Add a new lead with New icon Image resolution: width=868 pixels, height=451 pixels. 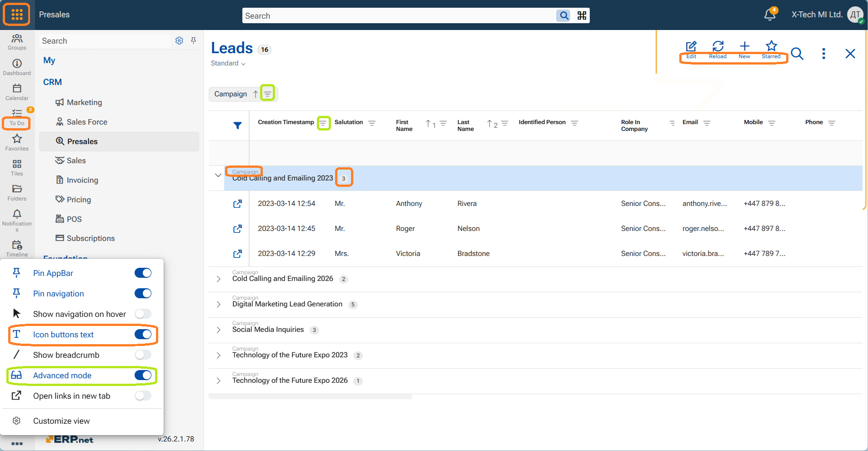point(744,46)
